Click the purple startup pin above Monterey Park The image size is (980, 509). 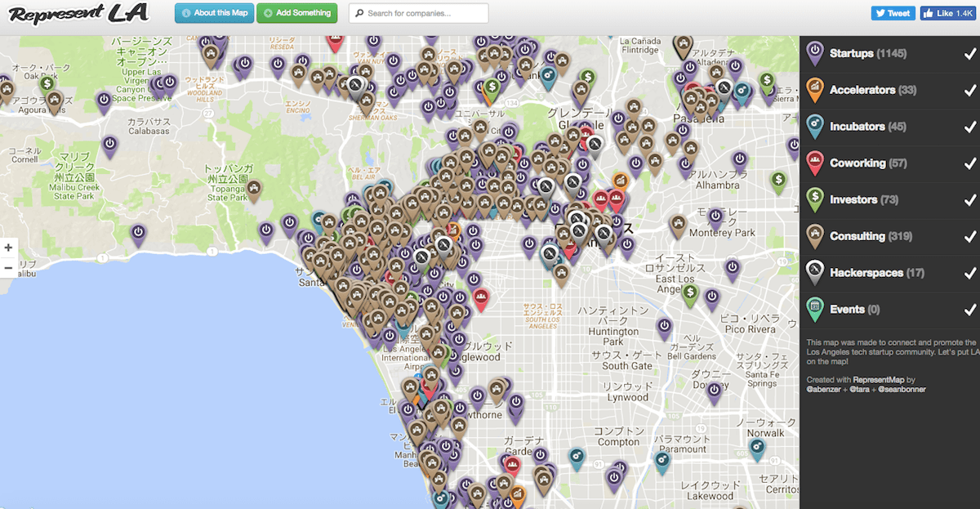point(715,218)
